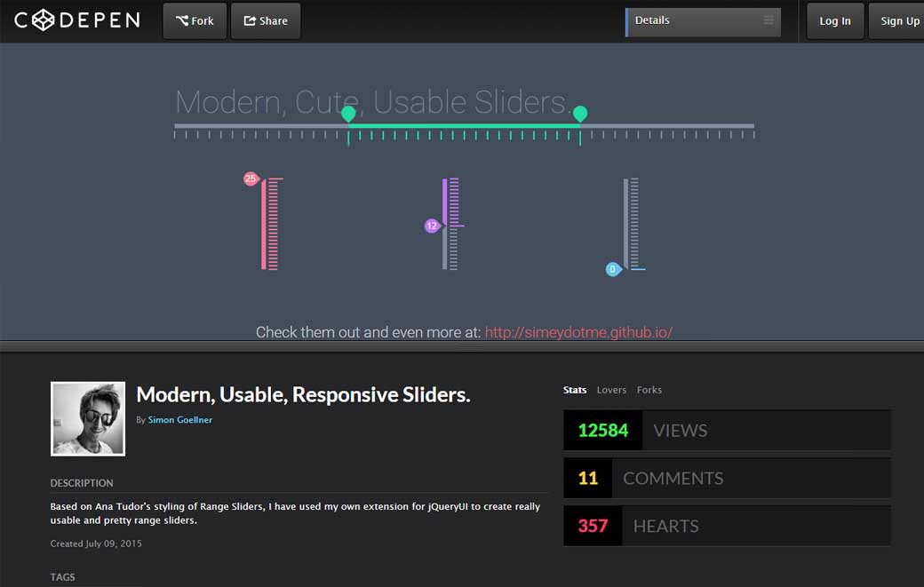
Task: Click the yellow comments count badge
Action: click(587, 478)
